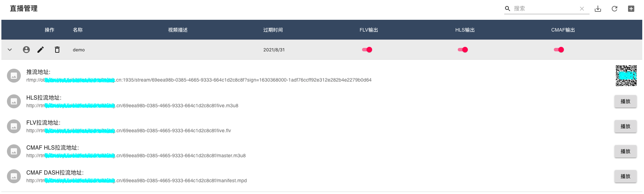644x194 pixels.
Task: Refresh the live stream list
Action: click(615, 9)
